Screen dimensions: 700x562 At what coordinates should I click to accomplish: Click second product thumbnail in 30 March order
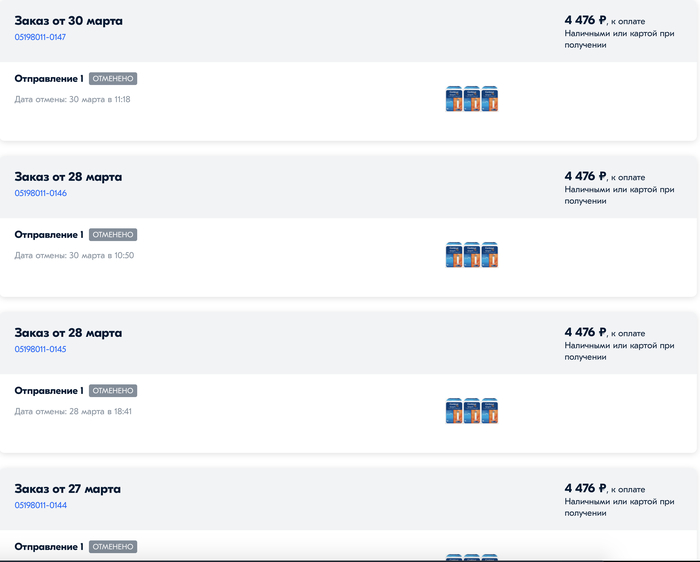pyautogui.click(x=472, y=99)
